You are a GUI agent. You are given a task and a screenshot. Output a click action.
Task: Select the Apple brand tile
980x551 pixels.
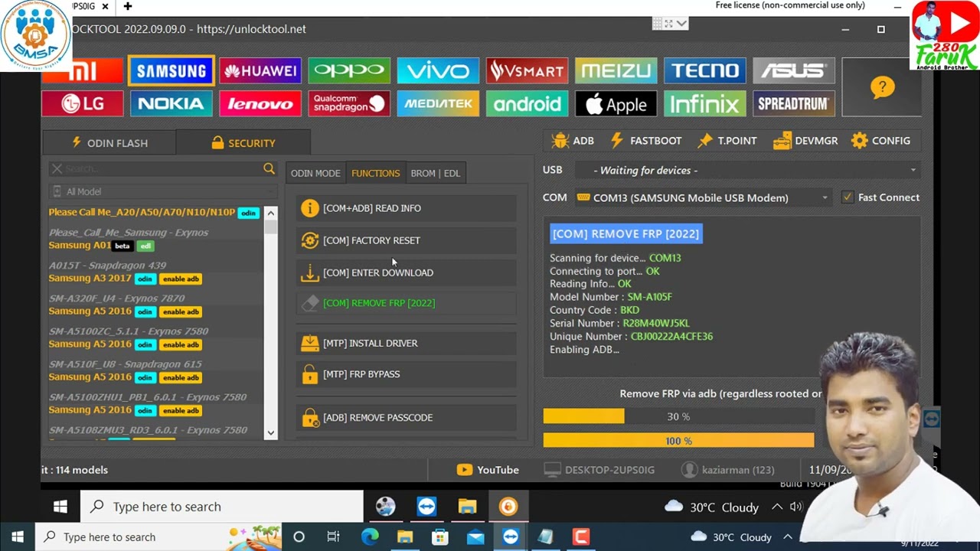click(x=616, y=103)
